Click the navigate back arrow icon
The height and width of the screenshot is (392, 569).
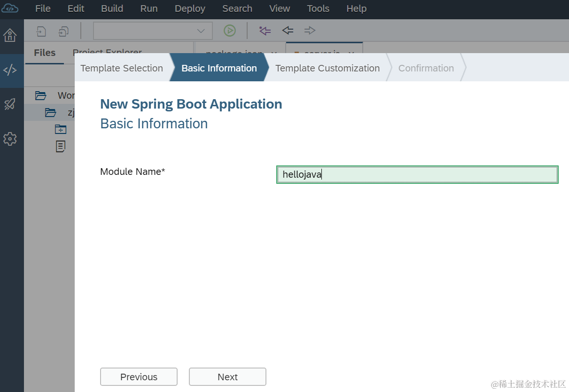point(288,31)
